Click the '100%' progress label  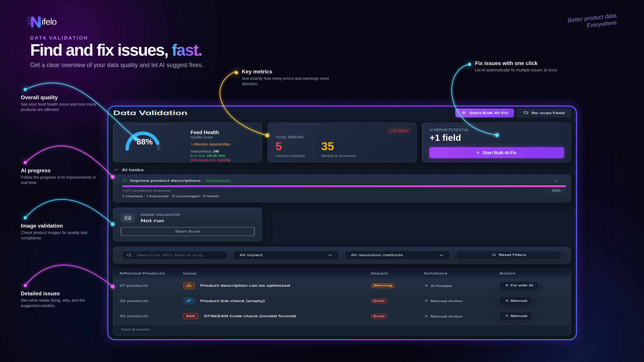click(556, 191)
